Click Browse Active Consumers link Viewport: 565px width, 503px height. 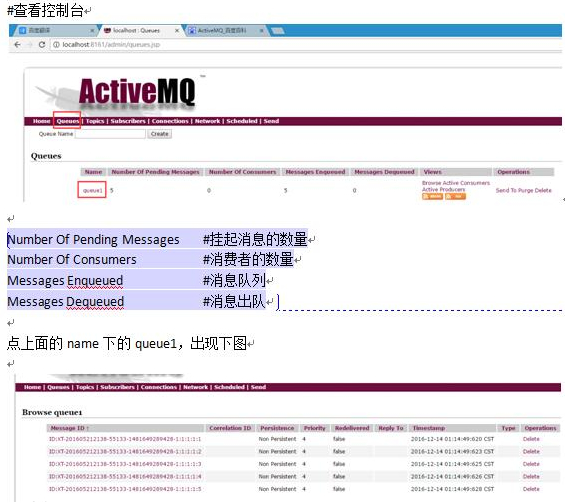click(x=456, y=183)
